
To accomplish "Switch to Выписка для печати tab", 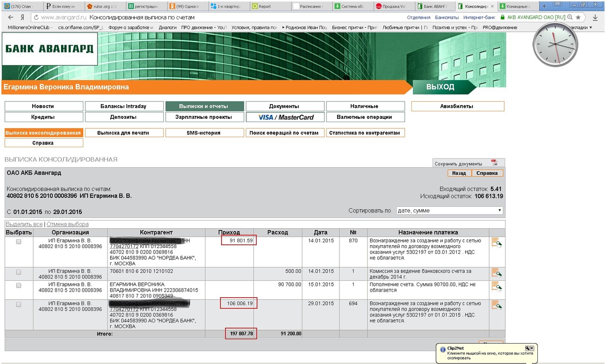I will pos(124,133).
